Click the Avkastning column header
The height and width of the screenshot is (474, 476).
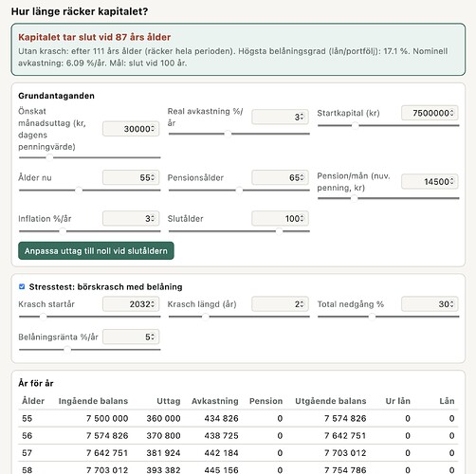point(215,401)
